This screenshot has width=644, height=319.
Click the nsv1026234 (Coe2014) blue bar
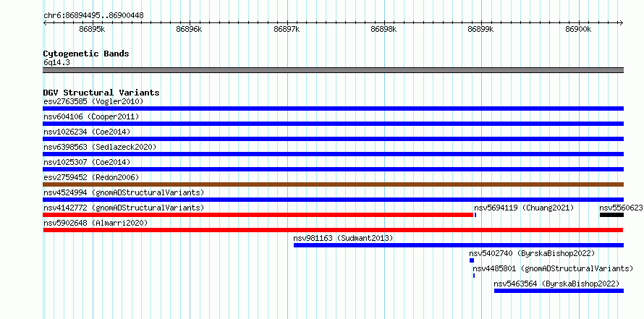[x=333, y=139]
